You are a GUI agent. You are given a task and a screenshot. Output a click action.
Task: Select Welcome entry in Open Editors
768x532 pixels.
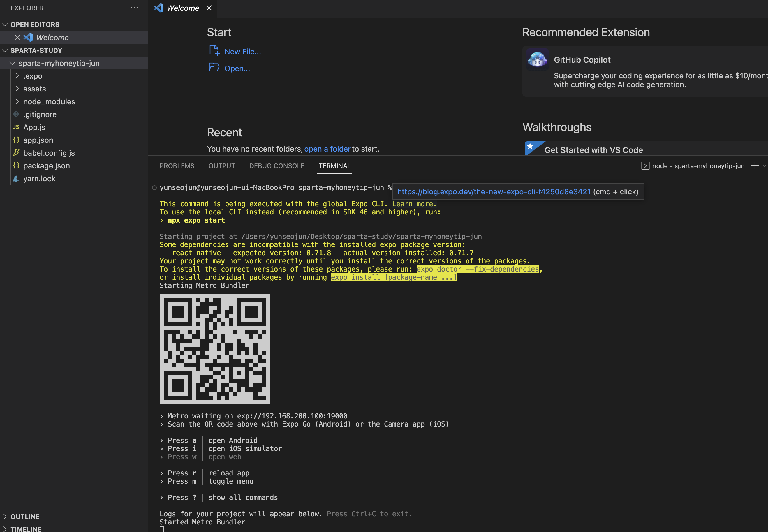(x=74, y=37)
